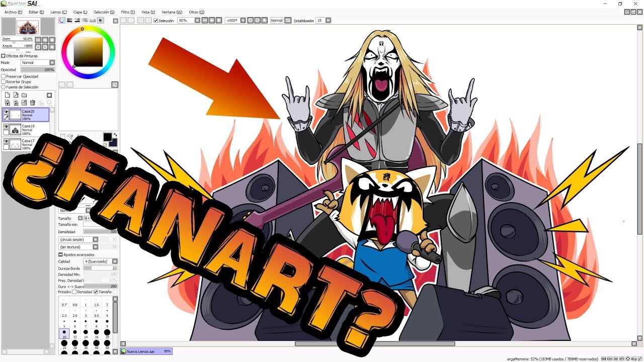
Task: Toggle the Selección checkbox in toolbar
Action: coord(155,21)
